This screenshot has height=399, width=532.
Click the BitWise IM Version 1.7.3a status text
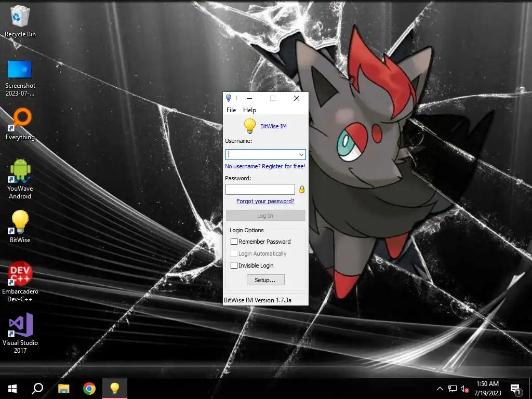click(258, 300)
